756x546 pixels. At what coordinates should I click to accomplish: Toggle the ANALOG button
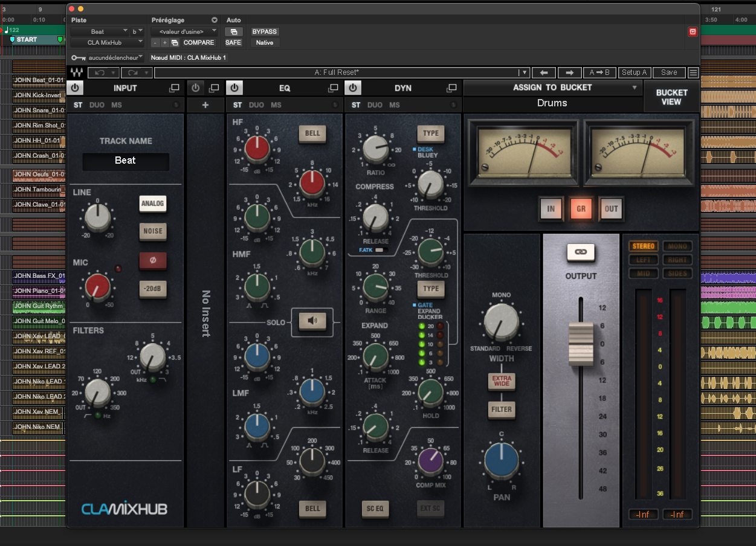(153, 204)
